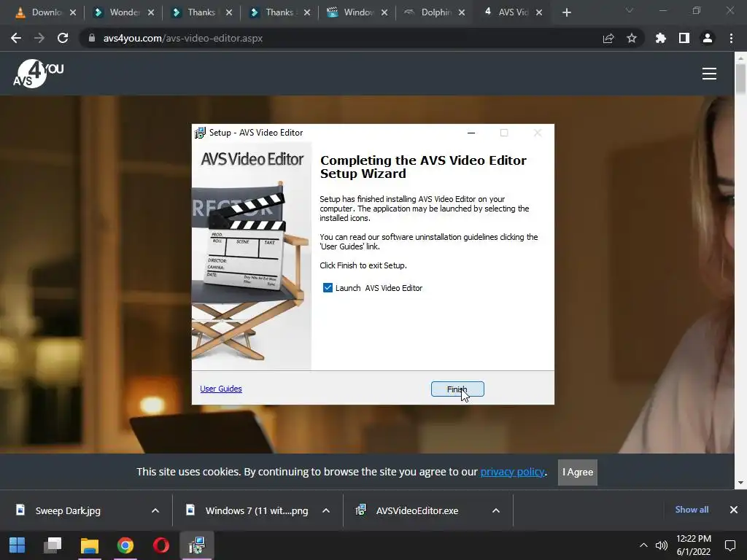Image resolution: width=747 pixels, height=560 pixels.
Task: Close the Wonder tab
Action: (151, 13)
